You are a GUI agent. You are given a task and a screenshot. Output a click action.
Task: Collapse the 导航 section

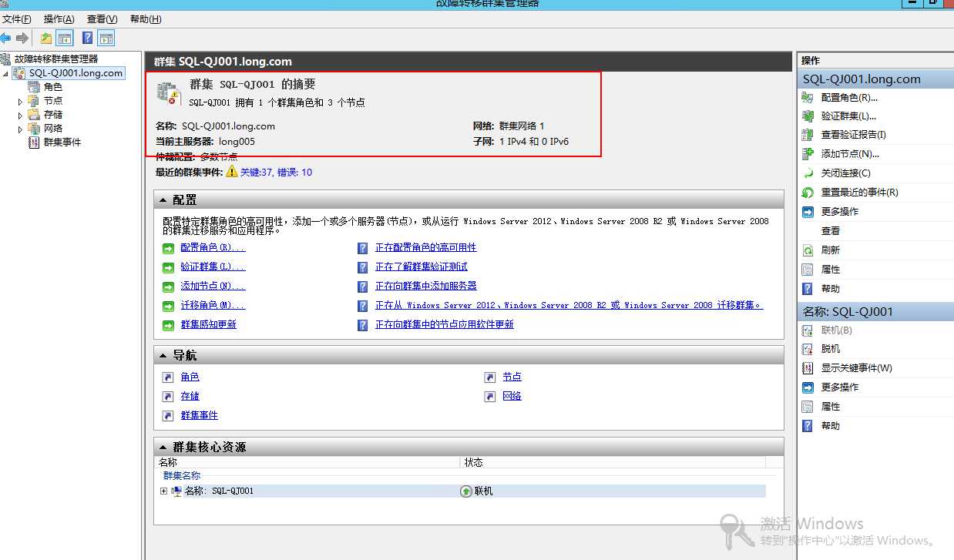tap(163, 356)
